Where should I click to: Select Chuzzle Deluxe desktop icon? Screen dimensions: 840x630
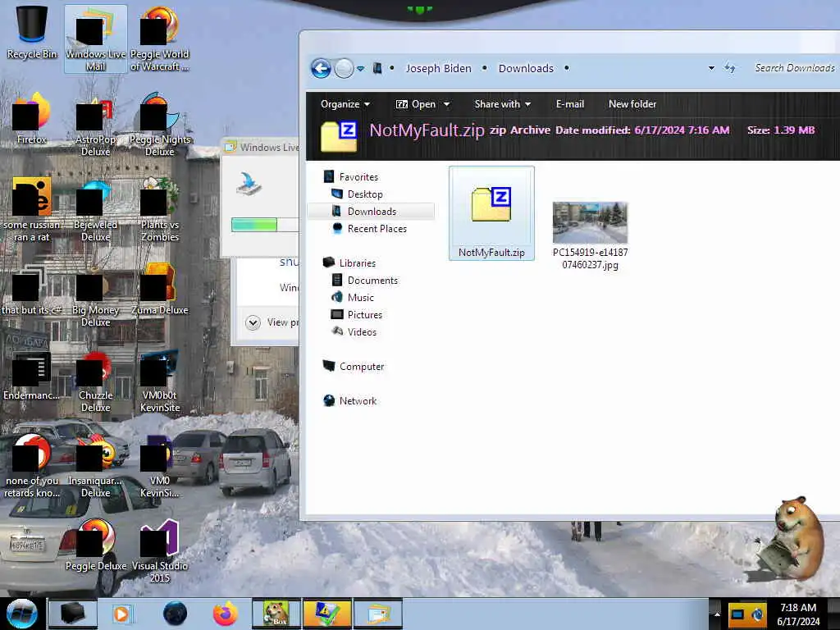pyautogui.click(x=95, y=381)
